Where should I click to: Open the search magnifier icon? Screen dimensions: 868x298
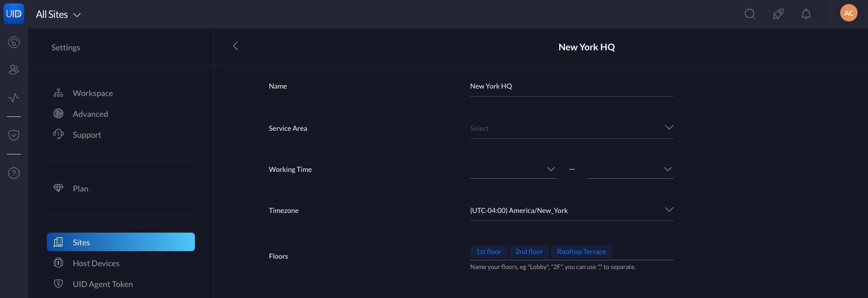(750, 14)
